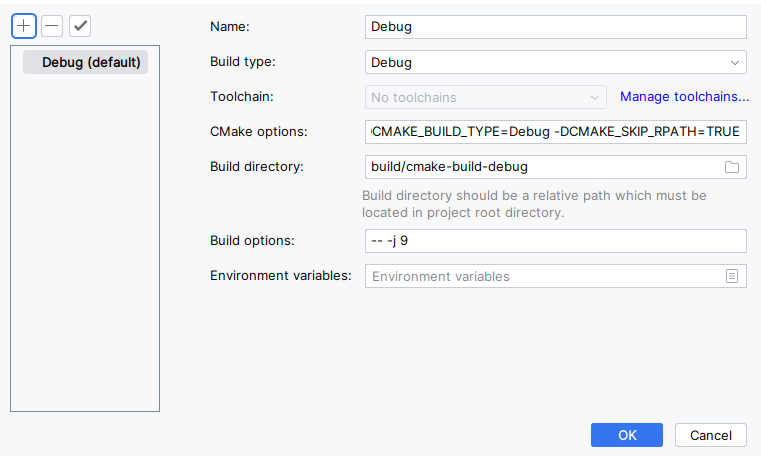Image resolution: width=761 pixels, height=456 pixels.
Task: Click the Build options field
Action: pos(556,241)
